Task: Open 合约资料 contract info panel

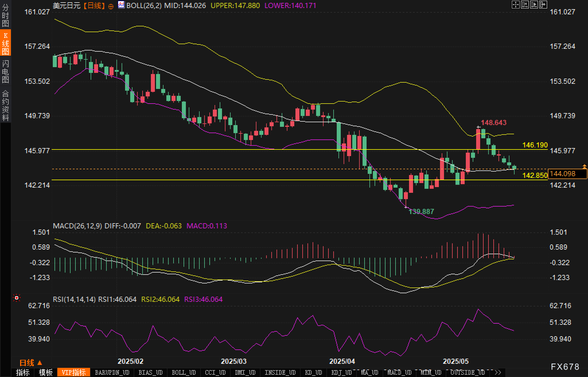Action: [5, 105]
